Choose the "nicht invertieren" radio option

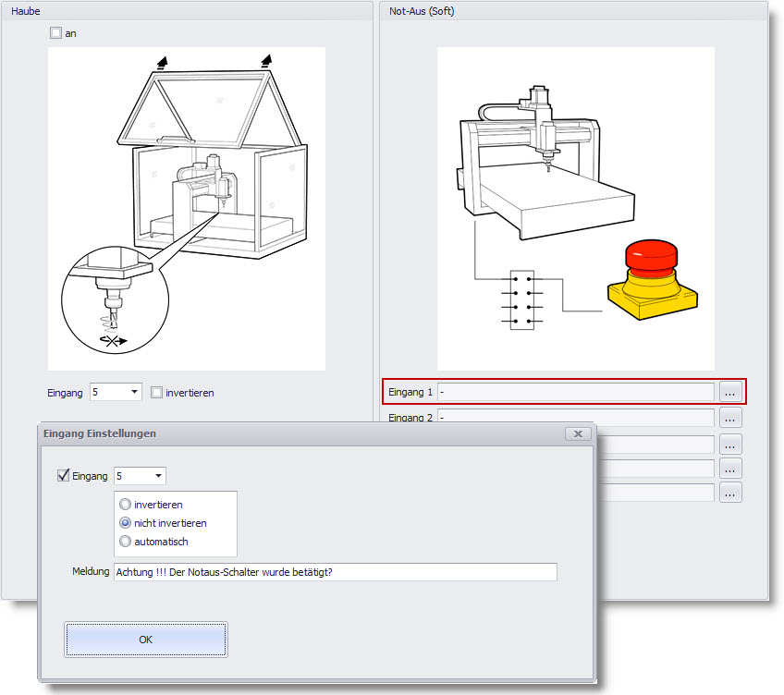[126, 523]
